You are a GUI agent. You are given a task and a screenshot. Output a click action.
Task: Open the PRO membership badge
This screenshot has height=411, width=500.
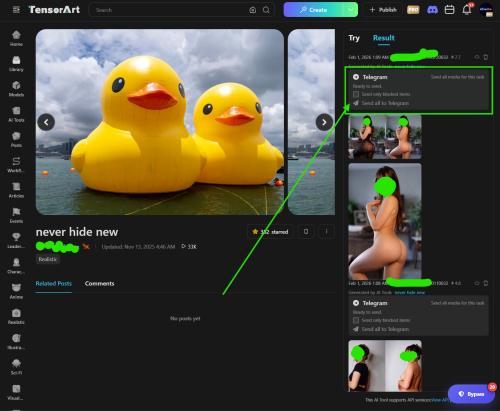413,10
